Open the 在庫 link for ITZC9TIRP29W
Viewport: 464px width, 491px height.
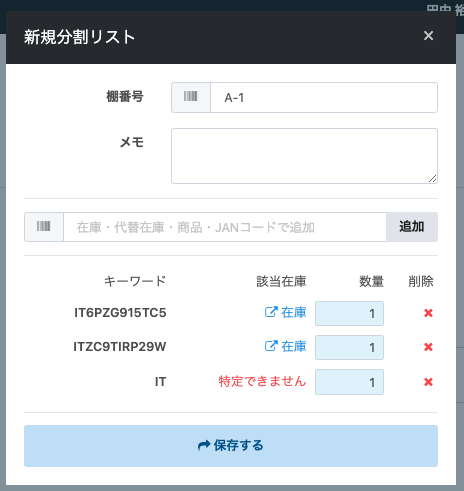(294, 346)
